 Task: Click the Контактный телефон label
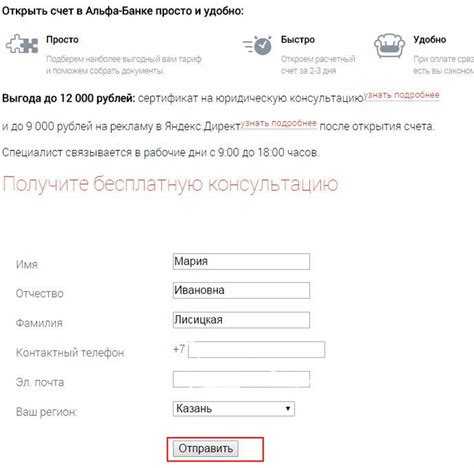[x=70, y=353]
